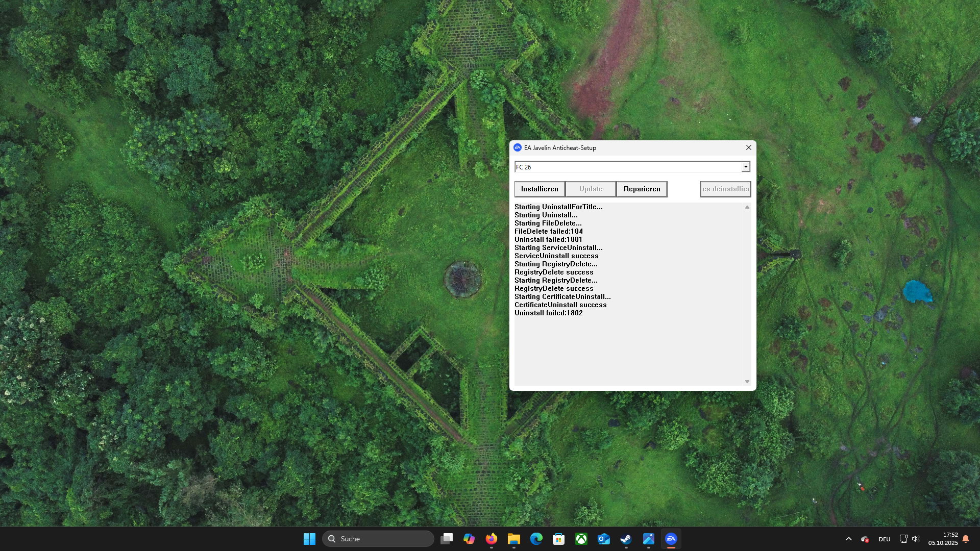Click the scroll down arrow in log
The image size is (980, 551).
click(747, 382)
